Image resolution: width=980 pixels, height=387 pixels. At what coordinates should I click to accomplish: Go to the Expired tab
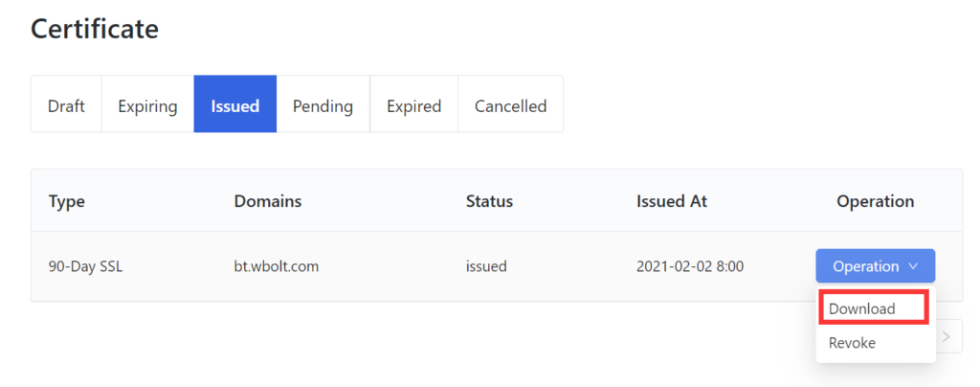point(413,105)
